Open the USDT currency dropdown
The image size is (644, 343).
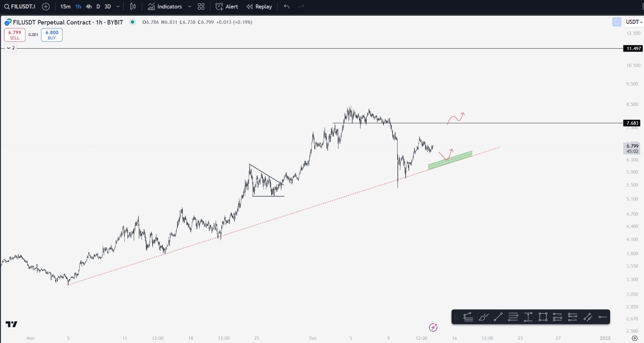coord(634,22)
